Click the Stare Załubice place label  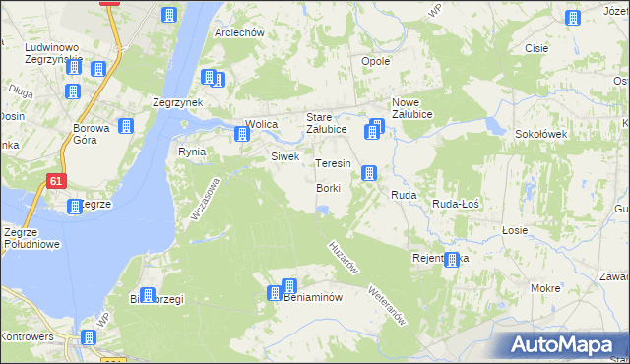(327, 124)
